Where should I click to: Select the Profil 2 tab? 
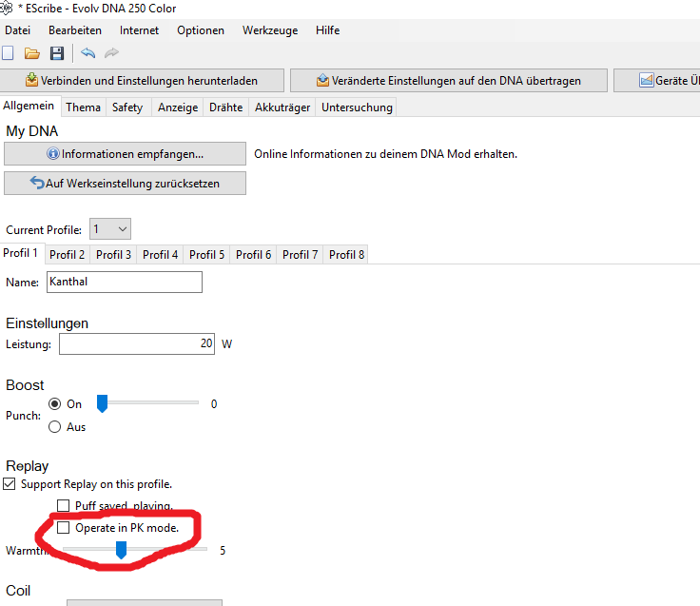[x=67, y=255]
